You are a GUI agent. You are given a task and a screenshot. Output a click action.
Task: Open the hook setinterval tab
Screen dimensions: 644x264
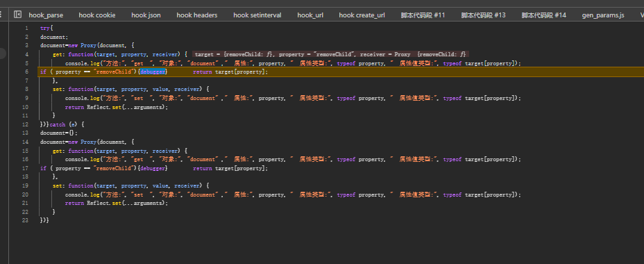pos(257,15)
